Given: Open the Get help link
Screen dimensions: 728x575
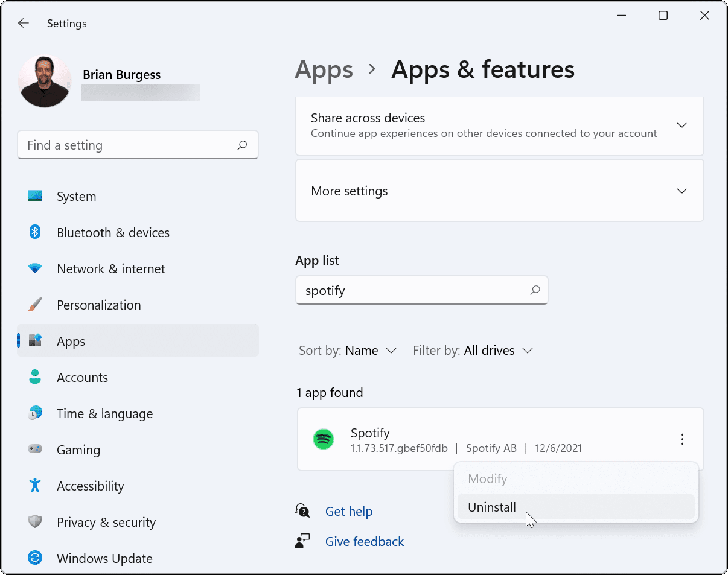Looking at the screenshot, I should coord(348,512).
